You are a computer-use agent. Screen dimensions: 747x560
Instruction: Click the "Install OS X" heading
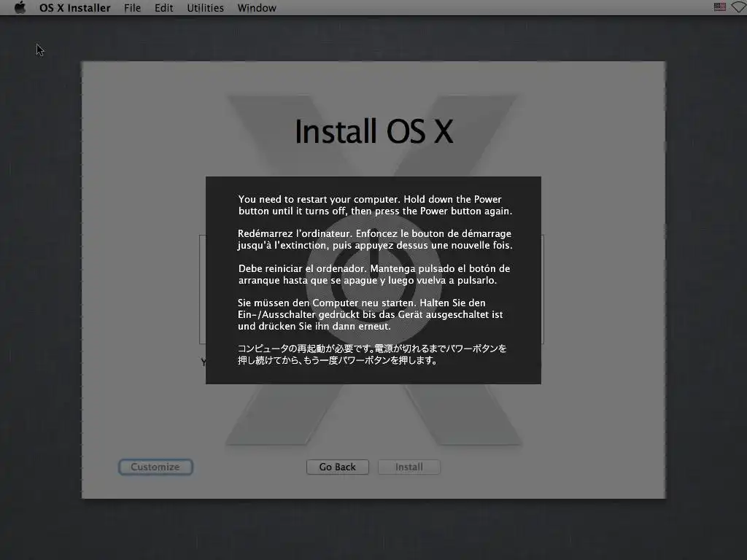(x=374, y=131)
